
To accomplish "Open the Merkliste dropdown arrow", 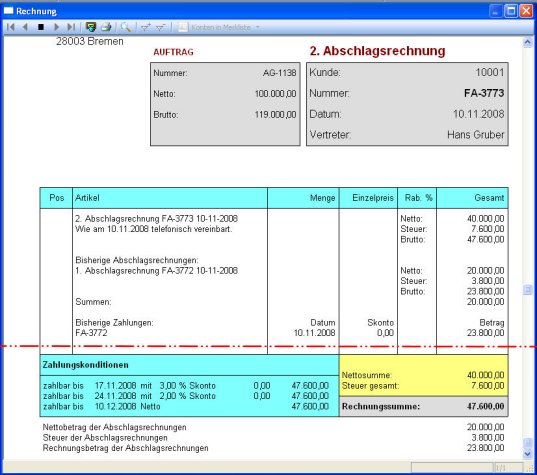I will point(258,27).
